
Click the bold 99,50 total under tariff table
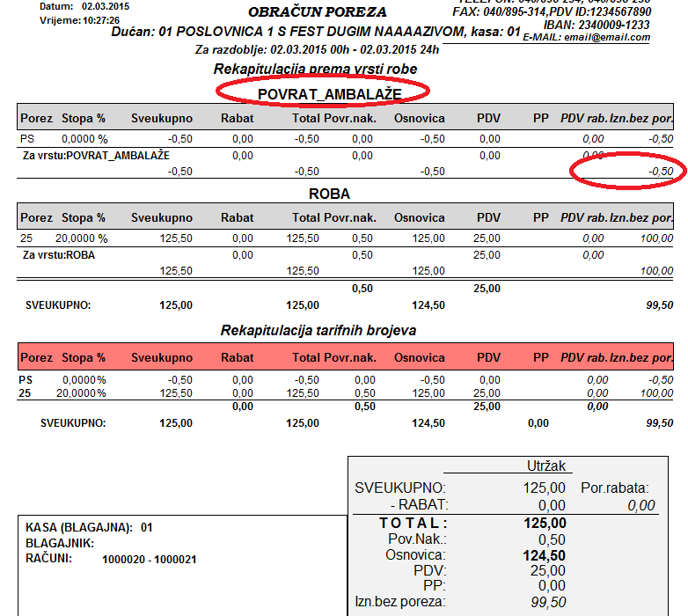[660, 423]
